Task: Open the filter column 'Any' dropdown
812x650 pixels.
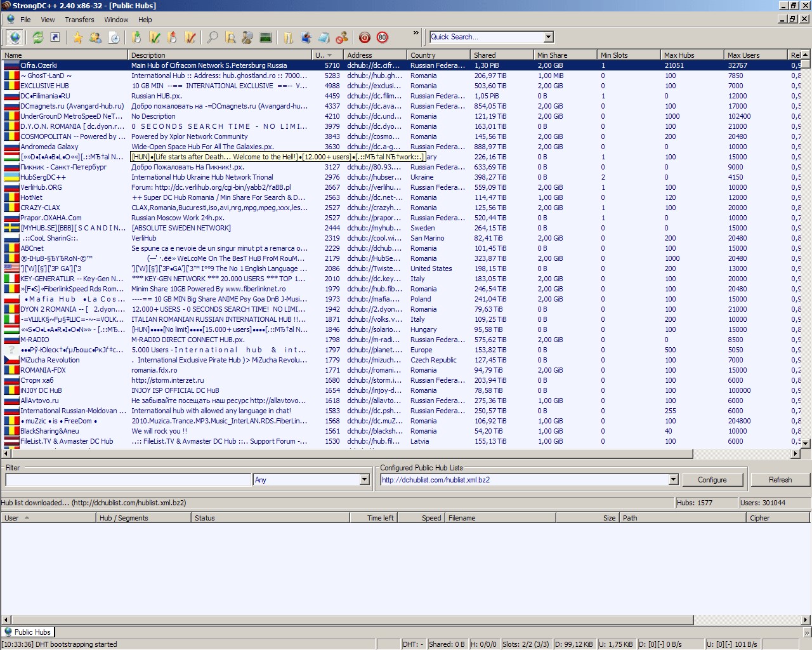Action: (364, 480)
